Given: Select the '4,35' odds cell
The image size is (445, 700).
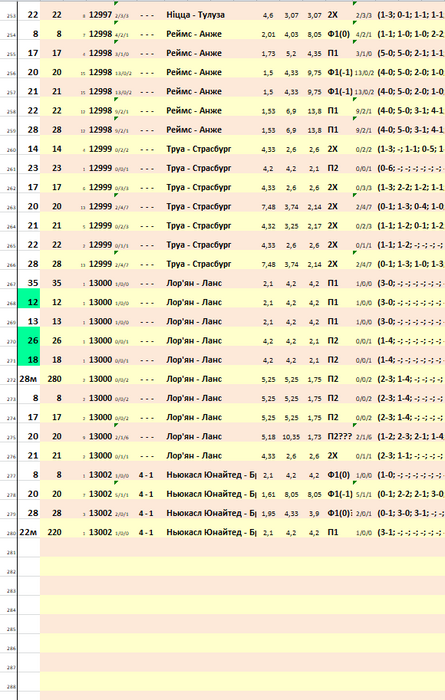Looking at the screenshot, I should 314,54.
